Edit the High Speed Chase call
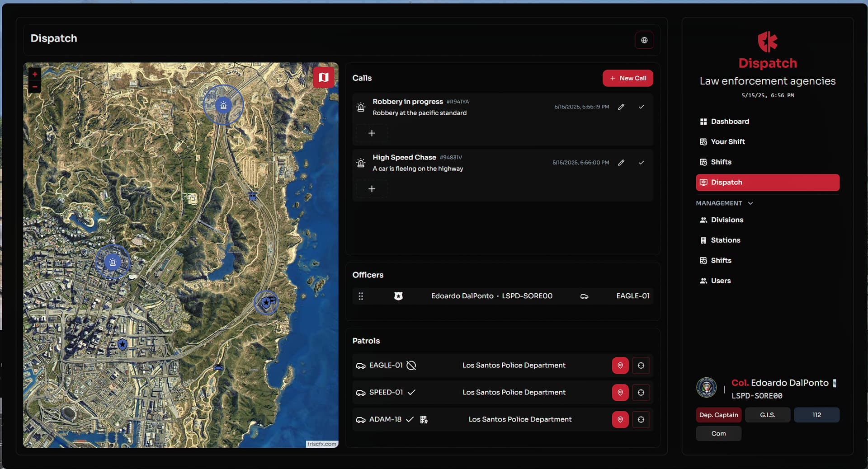 click(621, 163)
